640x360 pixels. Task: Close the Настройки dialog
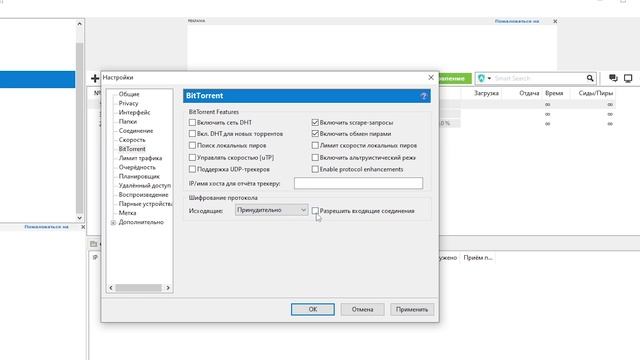coord(431,77)
